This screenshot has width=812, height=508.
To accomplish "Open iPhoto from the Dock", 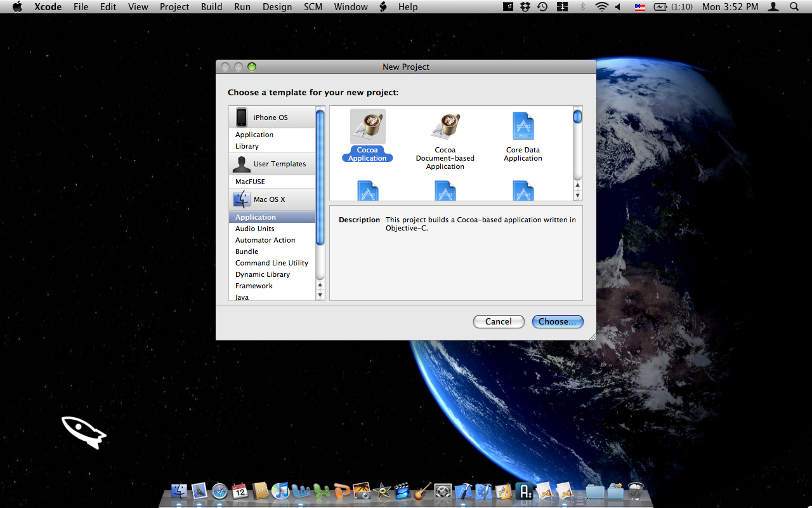I will coord(362,491).
